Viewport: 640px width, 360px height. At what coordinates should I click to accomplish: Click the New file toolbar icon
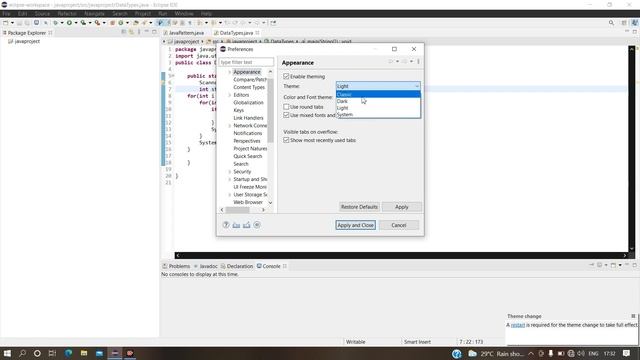(x=6, y=23)
